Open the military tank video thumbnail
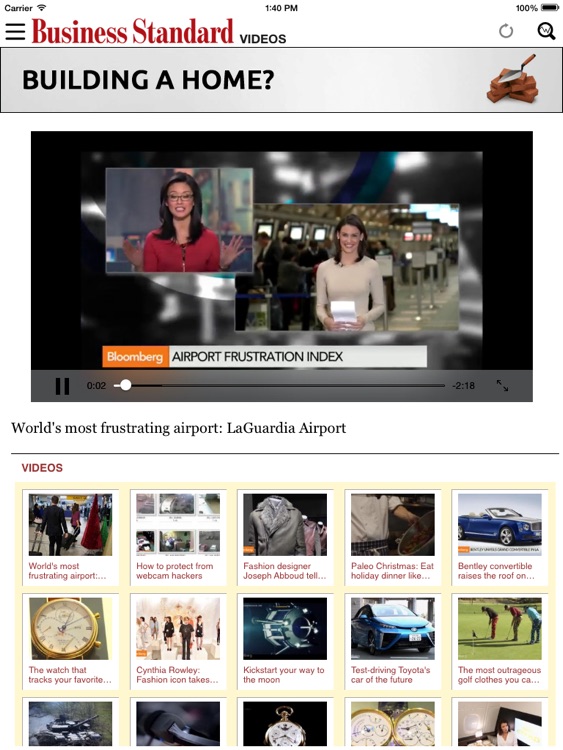This screenshot has width=563, height=750. coord(70,724)
